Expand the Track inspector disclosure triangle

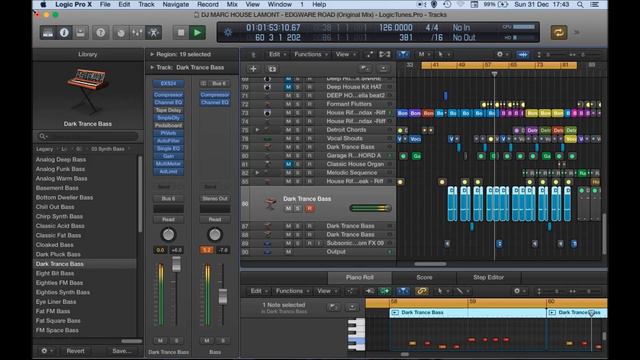pos(152,67)
